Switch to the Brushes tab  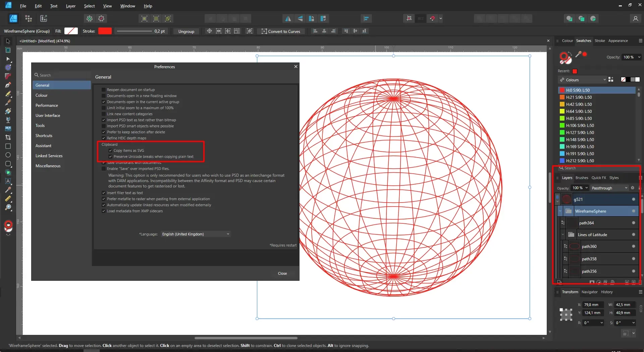coord(582,178)
